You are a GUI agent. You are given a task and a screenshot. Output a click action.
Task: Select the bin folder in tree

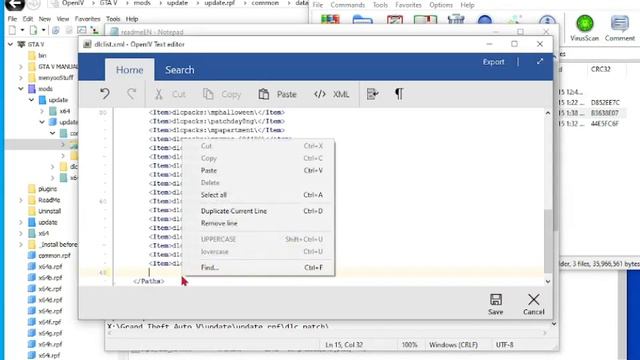click(37, 56)
